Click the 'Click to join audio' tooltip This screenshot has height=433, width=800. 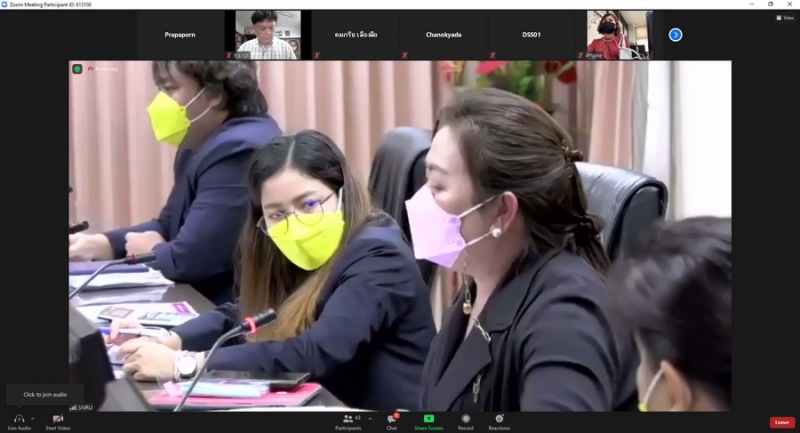(x=45, y=395)
